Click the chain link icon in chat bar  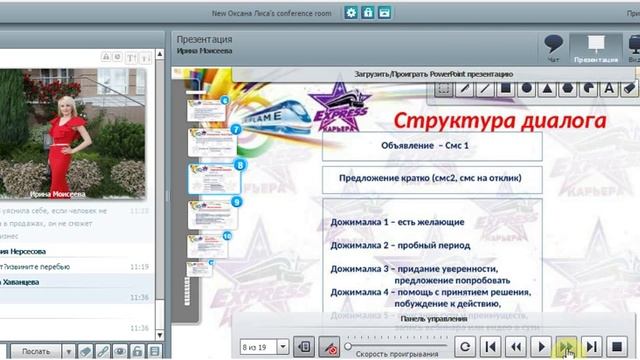103,351
